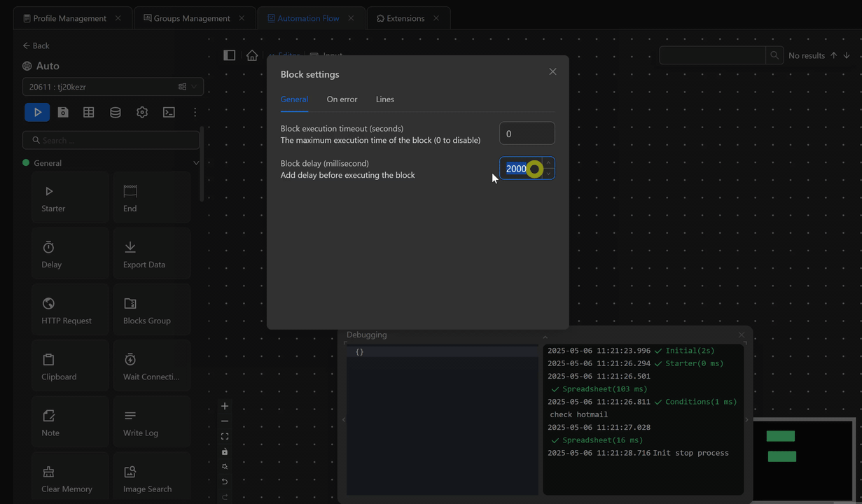The height and width of the screenshot is (504, 862).
Task: Collapse the General blocks section
Action: click(196, 162)
